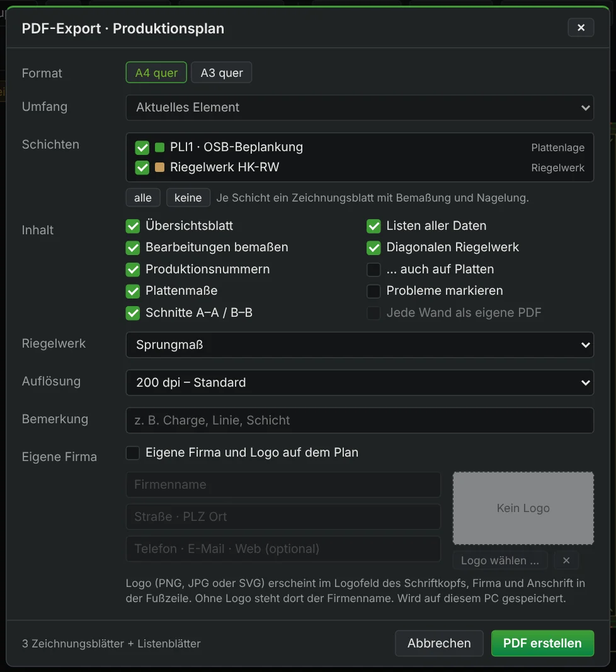Screen dimensions: 616x672
Task: Select the A3 quer format
Action: [221, 72]
